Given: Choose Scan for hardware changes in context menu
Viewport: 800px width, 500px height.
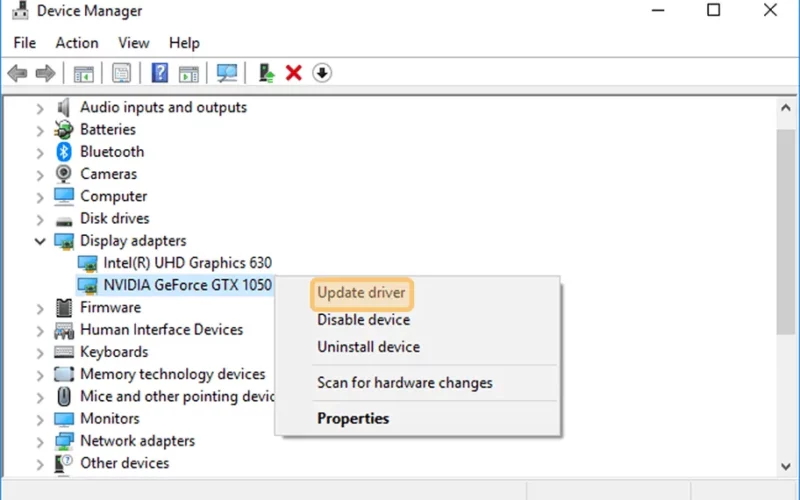Looking at the screenshot, I should (x=405, y=383).
